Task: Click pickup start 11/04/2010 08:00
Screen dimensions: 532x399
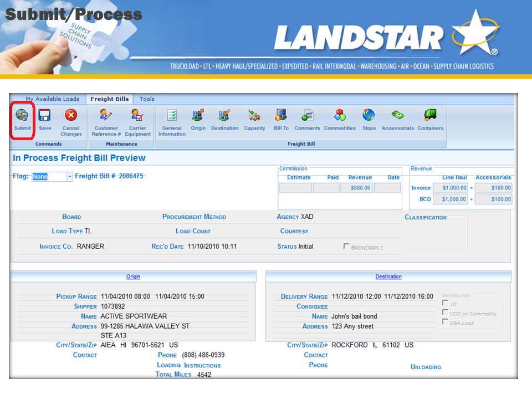Action: 125,296
